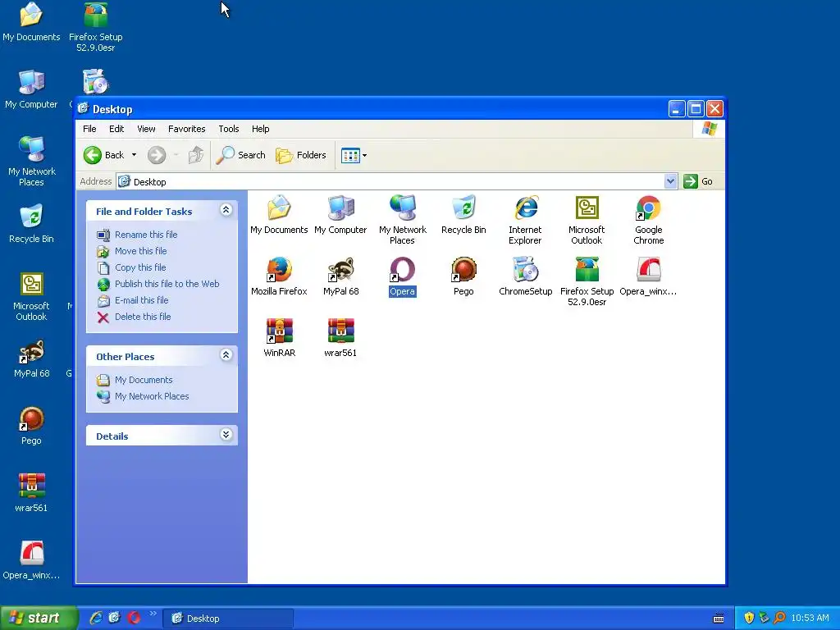The image size is (840, 630).
Task: Open the Favorites menu
Action: coord(186,129)
